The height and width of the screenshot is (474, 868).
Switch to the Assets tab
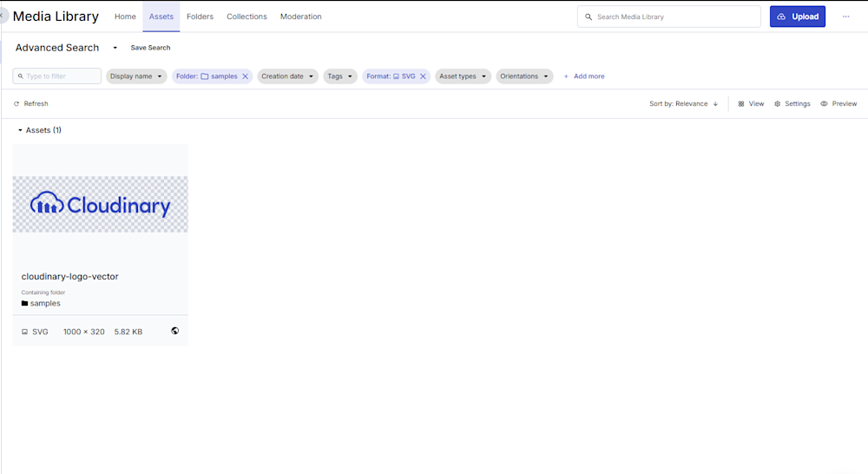click(161, 16)
